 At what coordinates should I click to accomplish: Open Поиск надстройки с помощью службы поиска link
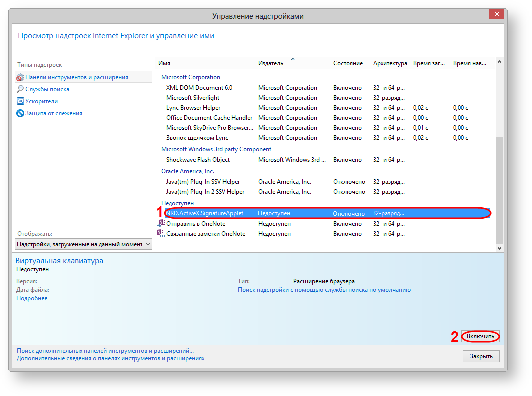click(324, 290)
